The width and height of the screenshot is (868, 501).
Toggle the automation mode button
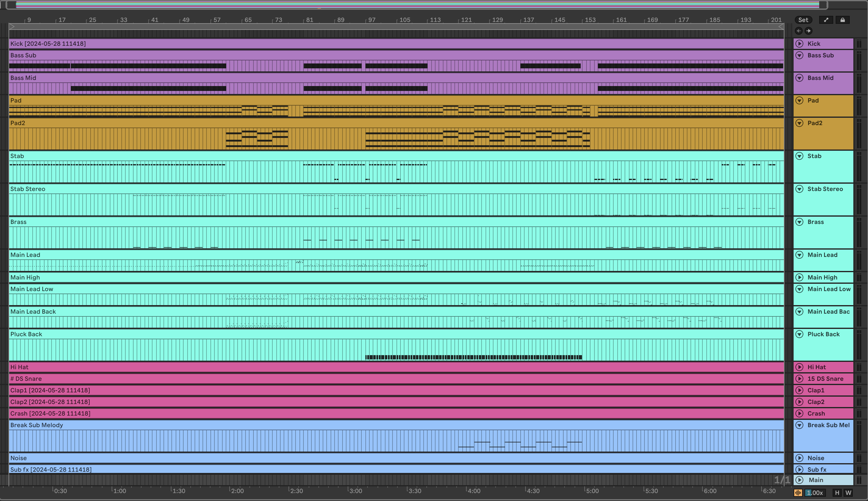tap(826, 20)
